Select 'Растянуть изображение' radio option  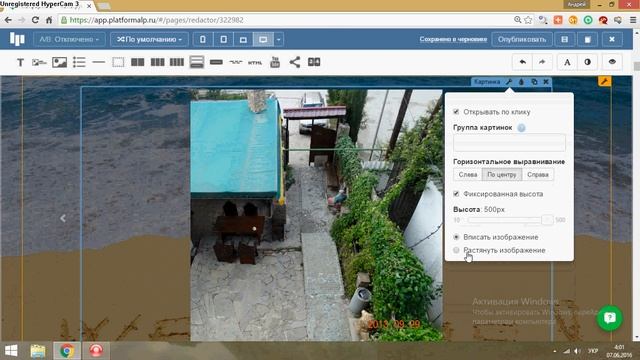[x=456, y=250]
